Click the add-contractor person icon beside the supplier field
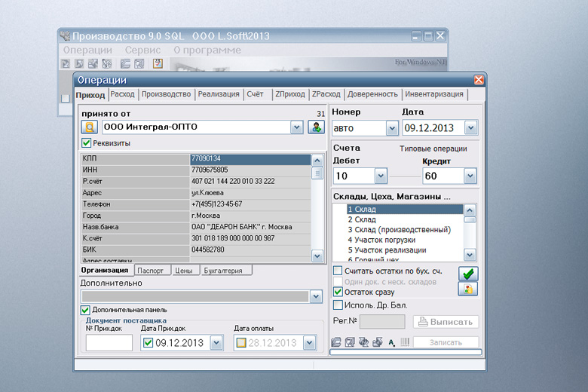Image resolution: width=588 pixels, height=392 pixels. pos(316,127)
